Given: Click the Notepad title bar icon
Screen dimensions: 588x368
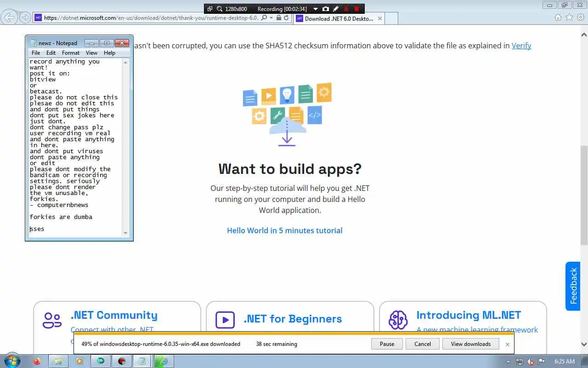Looking at the screenshot, I should tap(33, 43).
